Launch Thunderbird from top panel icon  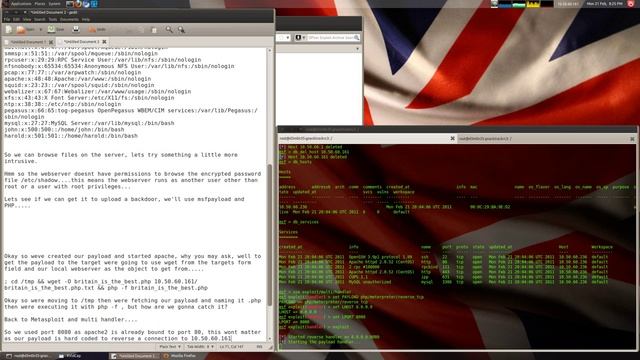(x=86, y=4)
